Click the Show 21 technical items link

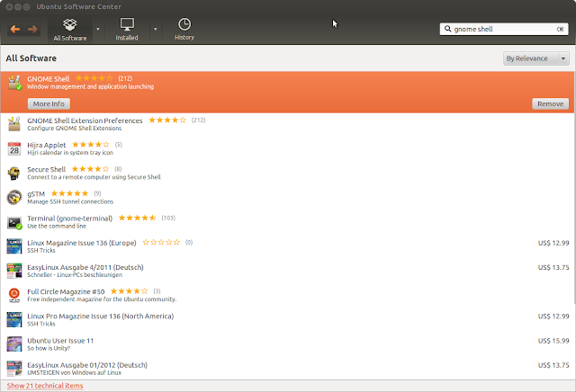click(45, 386)
